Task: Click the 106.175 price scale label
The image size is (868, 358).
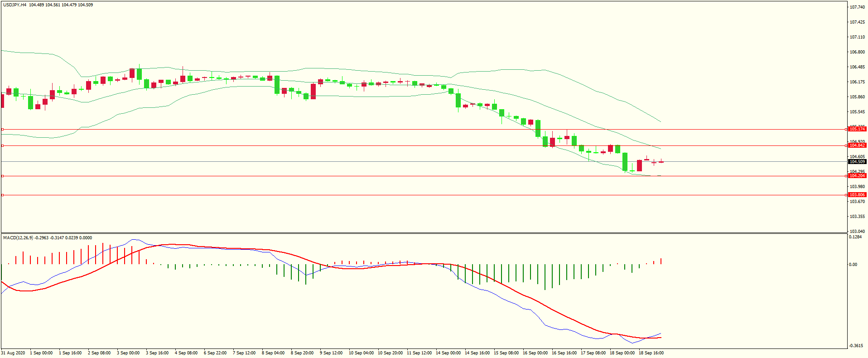Action: 857,82
